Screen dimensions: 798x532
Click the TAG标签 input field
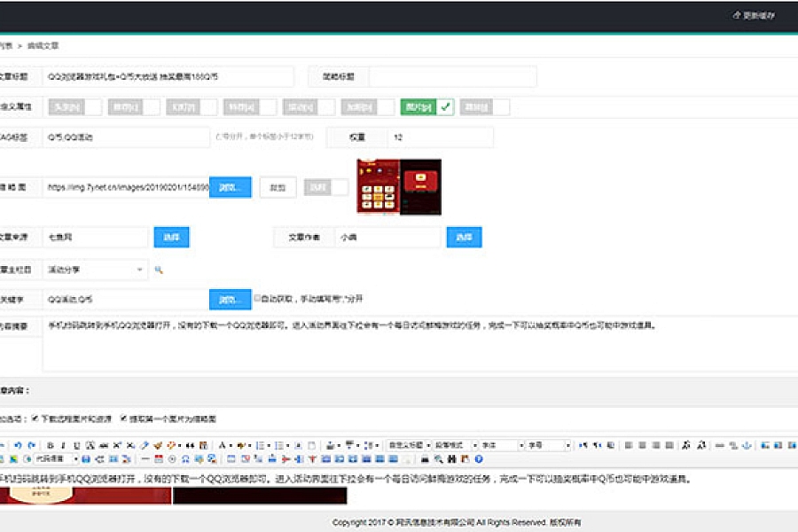(x=126, y=137)
